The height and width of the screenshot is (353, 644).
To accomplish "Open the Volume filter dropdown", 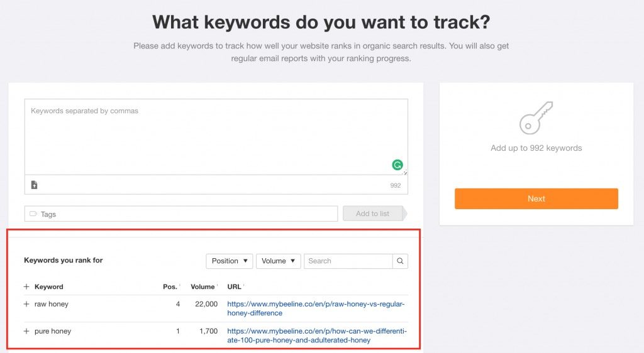I will point(278,261).
